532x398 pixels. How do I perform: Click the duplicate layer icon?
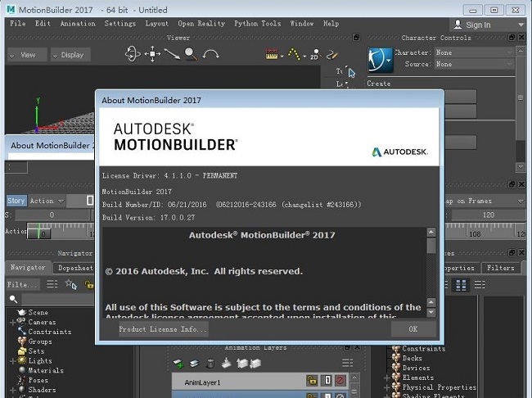click(194, 364)
